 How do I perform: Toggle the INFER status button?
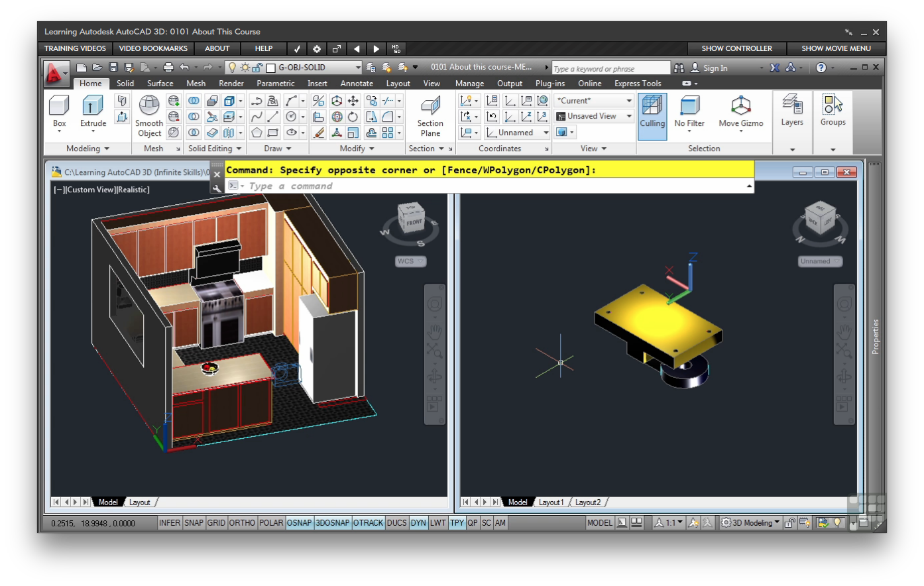point(170,523)
